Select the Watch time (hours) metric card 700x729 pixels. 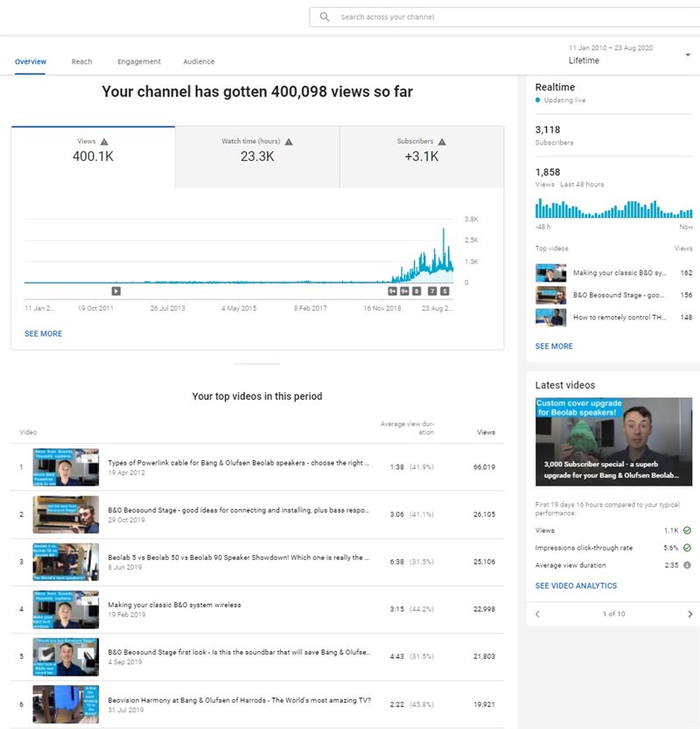[256, 156]
